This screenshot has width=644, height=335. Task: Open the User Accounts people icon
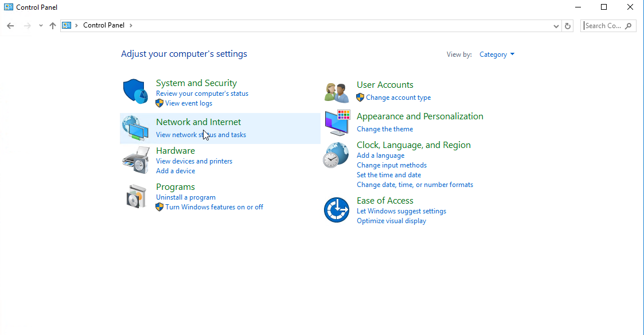point(337,92)
